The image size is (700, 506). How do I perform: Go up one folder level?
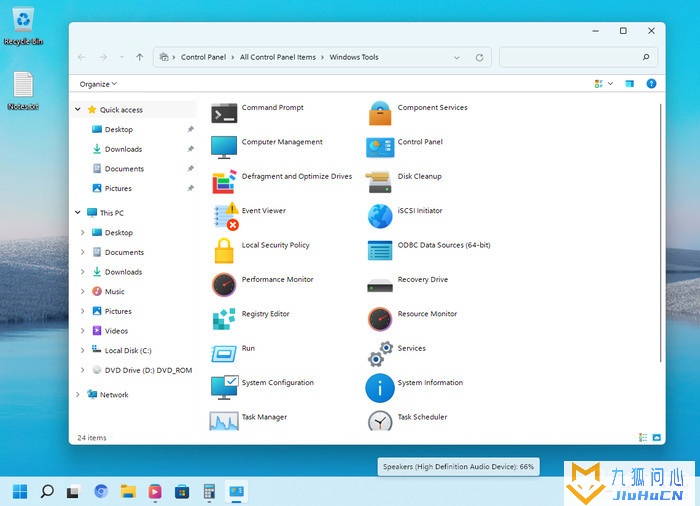click(x=140, y=57)
